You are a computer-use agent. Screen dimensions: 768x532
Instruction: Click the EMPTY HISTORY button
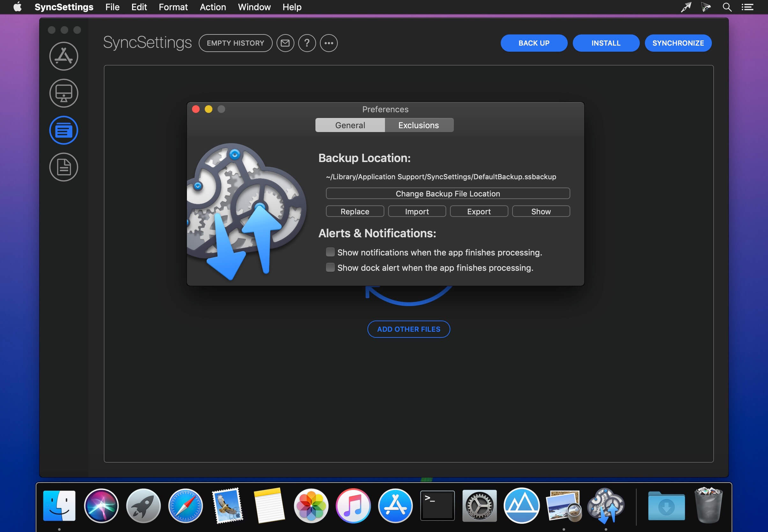pyautogui.click(x=235, y=43)
